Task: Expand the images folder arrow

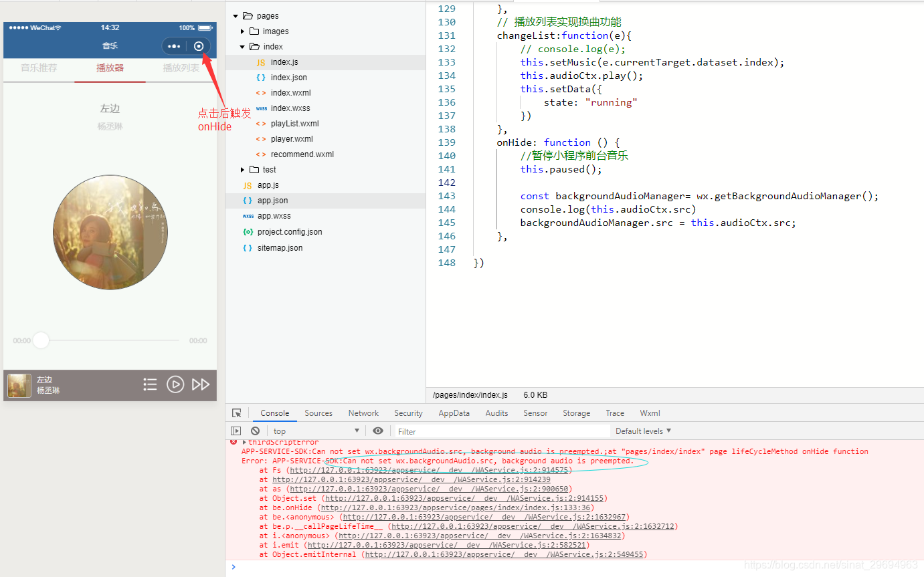Action: [243, 31]
